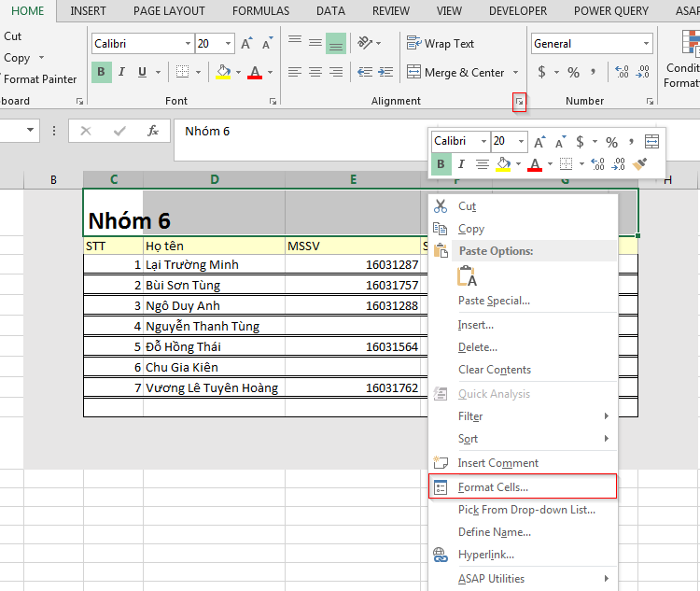This screenshot has height=591, width=700.
Task: Click Format Painter brush in mini toolbar
Action: [x=639, y=164]
